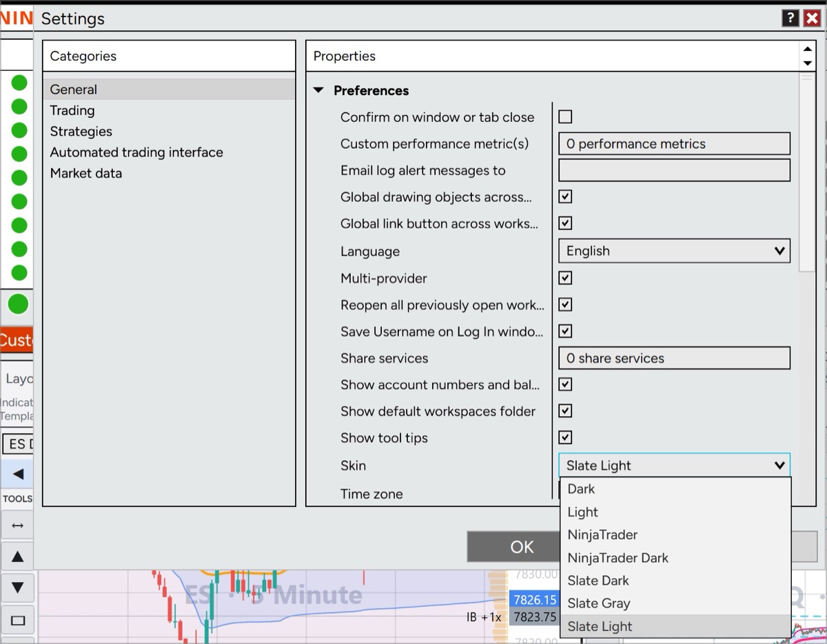The height and width of the screenshot is (644, 827).
Task: Click the Properties scroll down arrow
Action: (x=807, y=63)
